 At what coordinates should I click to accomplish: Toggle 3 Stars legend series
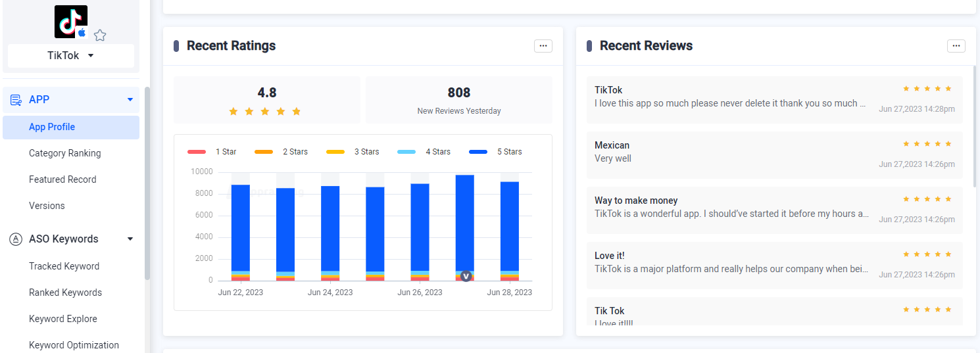[x=353, y=152]
